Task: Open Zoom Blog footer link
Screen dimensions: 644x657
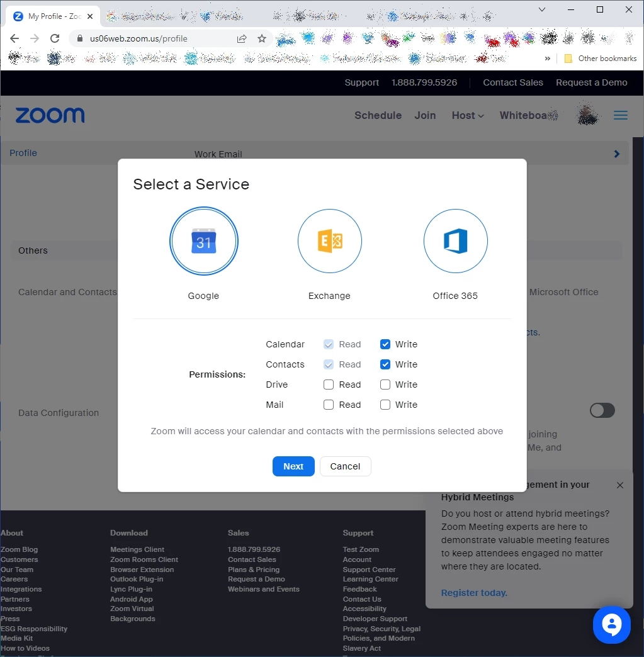Action: (x=19, y=549)
